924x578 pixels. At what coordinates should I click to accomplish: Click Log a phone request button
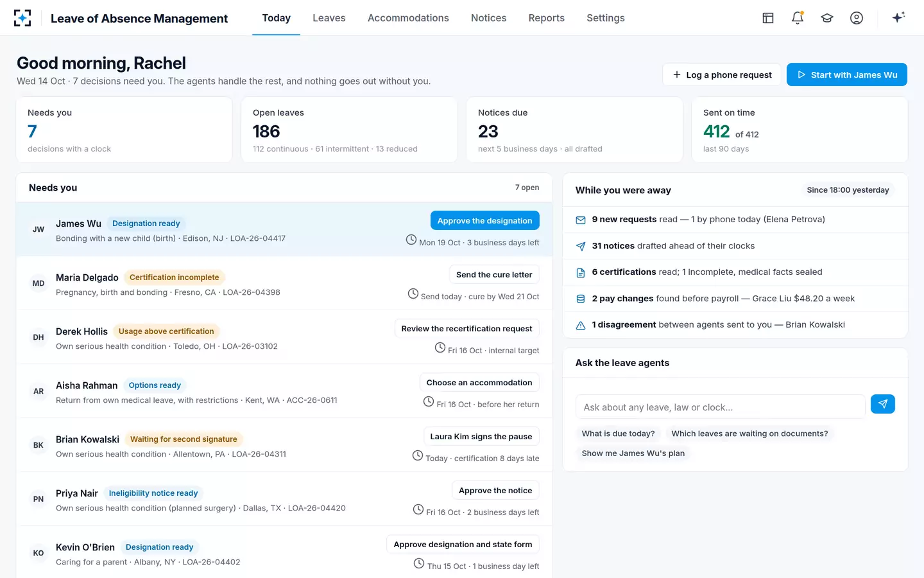(x=722, y=74)
